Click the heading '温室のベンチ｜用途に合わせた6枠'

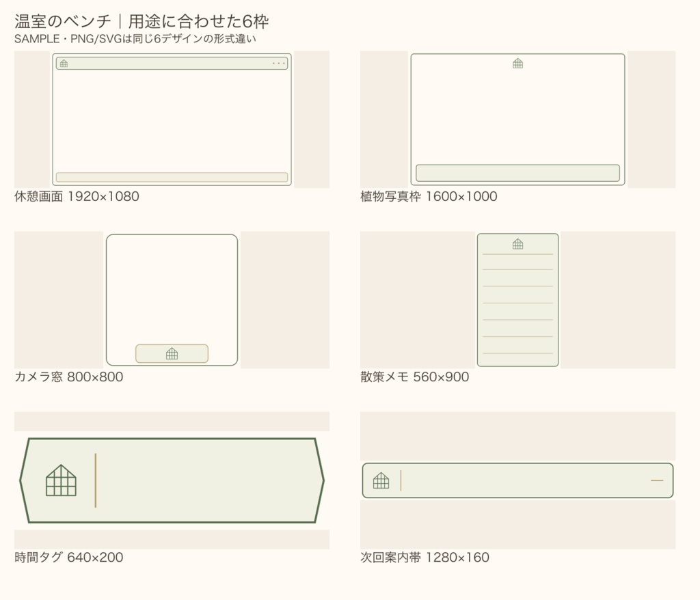coord(142,21)
